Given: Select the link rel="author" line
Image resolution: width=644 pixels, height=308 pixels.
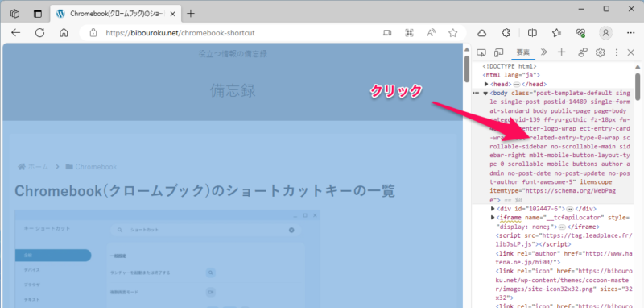Looking at the screenshot, I should pyautogui.click(x=563, y=258).
